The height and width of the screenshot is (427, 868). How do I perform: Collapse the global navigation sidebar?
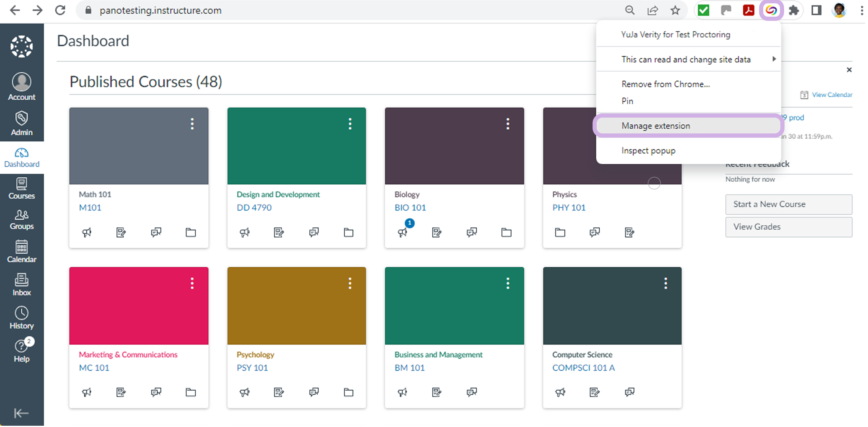21,413
